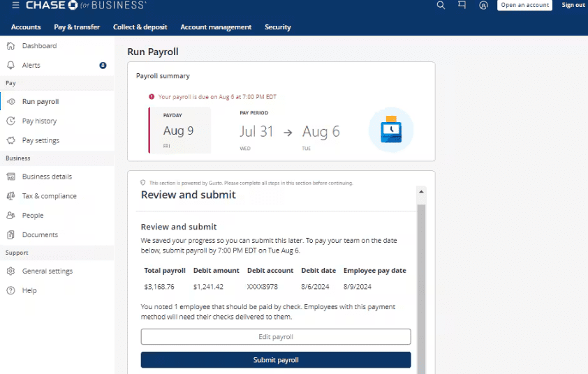Click the Help question mark icon
This screenshot has width=588, height=374.
pyautogui.click(x=11, y=290)
